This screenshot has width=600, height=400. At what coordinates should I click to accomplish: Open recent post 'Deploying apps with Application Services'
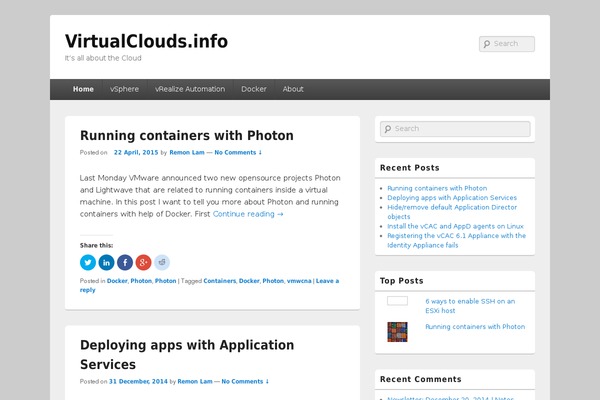tap(452, 198)
